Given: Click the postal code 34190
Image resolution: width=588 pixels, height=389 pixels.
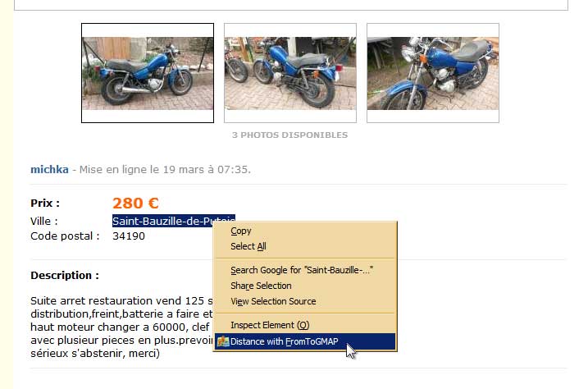Looking at the screenshot, I should [x=129, y=236].
